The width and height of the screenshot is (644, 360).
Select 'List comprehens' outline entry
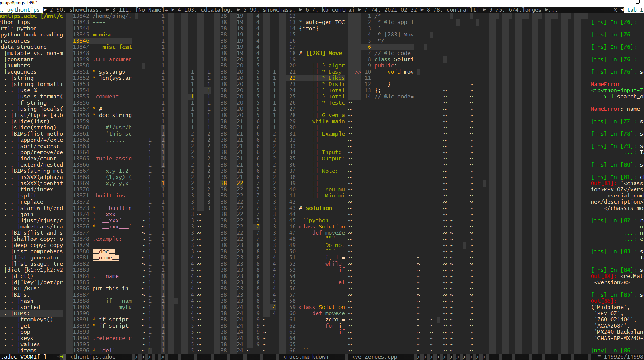[38, 251]
